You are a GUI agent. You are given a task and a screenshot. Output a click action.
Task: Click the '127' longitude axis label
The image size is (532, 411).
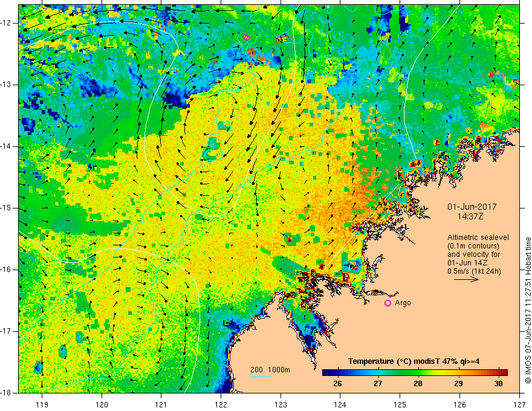click(519, 404)
